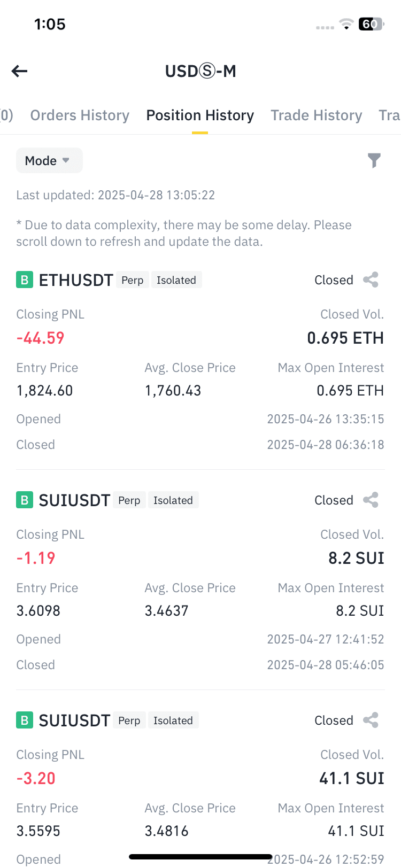
Task: Tap green B icon of last SUIUSDT
Action: (25, 720)
